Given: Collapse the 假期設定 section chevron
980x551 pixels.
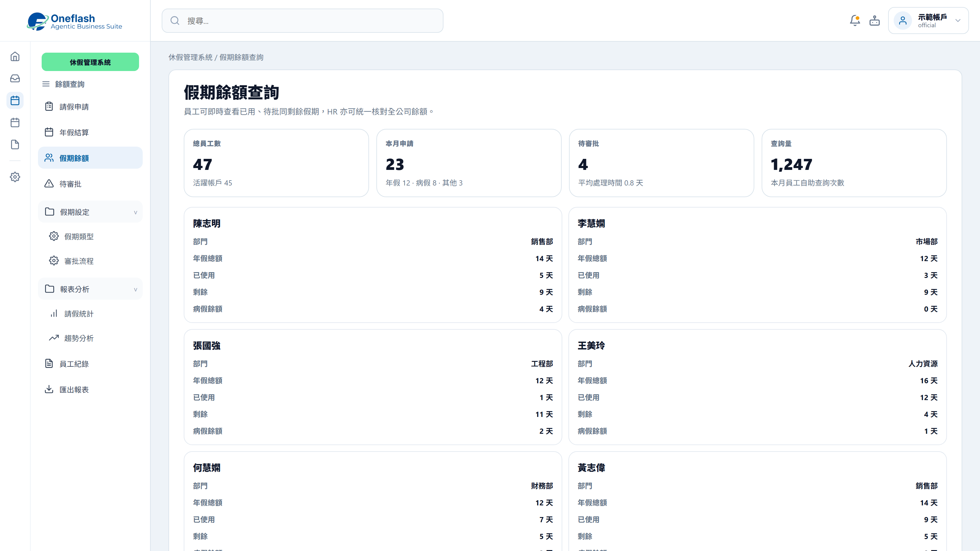Looking at the screenshot, I should [x=135, y=212].
